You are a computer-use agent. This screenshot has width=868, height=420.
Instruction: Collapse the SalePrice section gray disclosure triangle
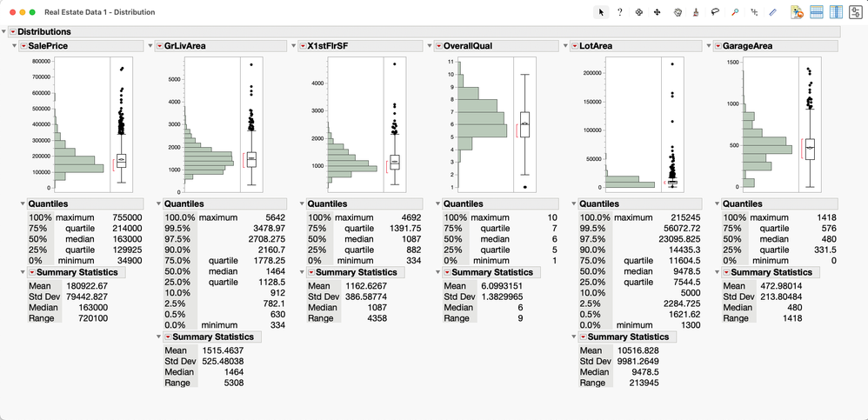pyautogui.click(x=15, y=46)
